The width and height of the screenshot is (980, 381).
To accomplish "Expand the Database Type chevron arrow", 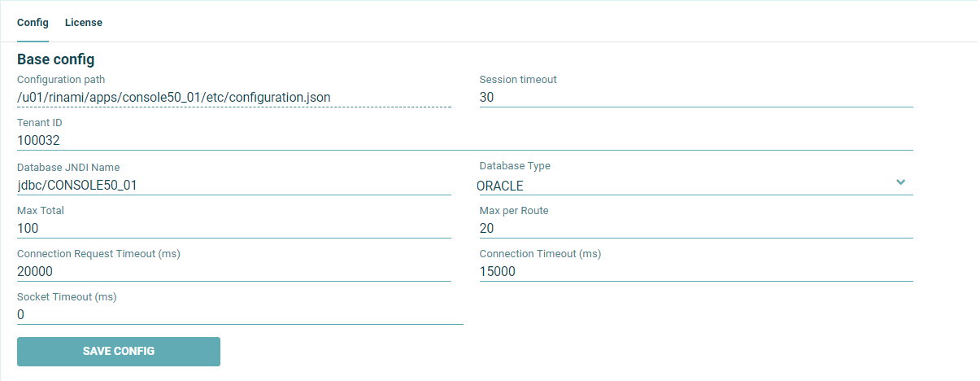I will tap(900, 182).
